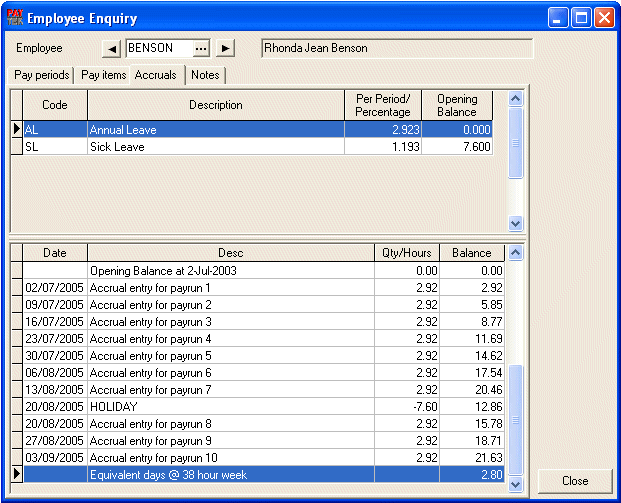Go to next employee with right arrow
This screenshot has height=503, width=621.
pyautogui.click(x=225, y=49)
